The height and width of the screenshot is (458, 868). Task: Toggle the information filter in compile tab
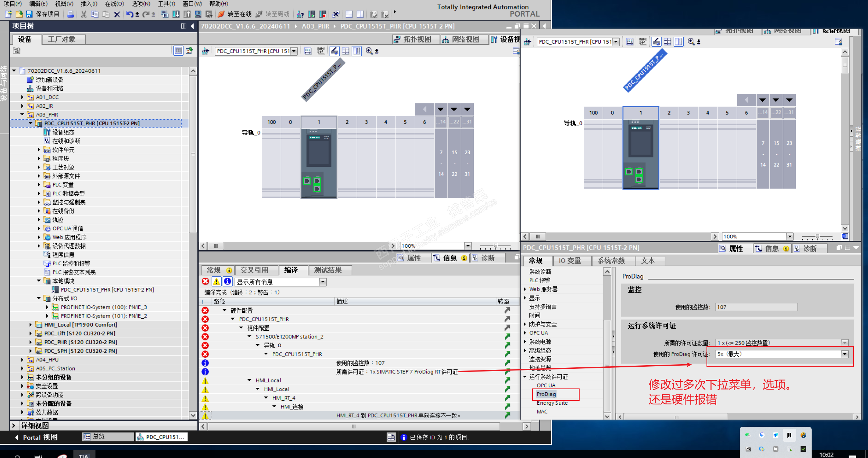[x=228, y=282]
